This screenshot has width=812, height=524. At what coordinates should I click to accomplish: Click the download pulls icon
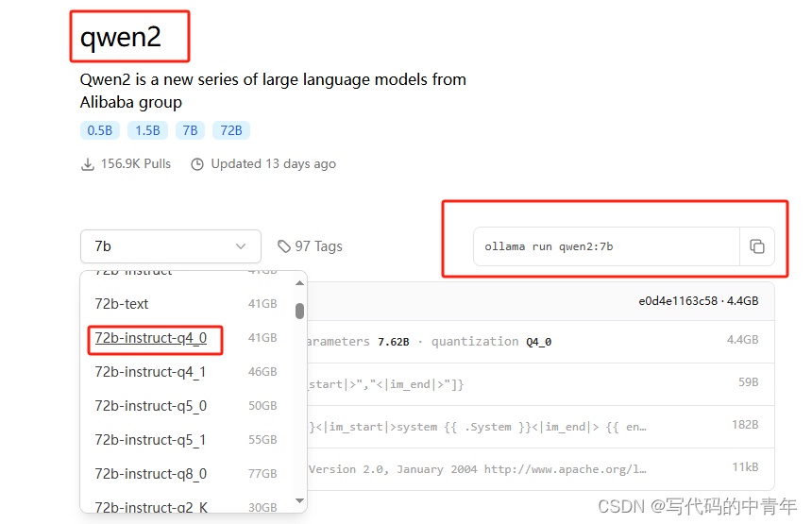tap(88, 164)
